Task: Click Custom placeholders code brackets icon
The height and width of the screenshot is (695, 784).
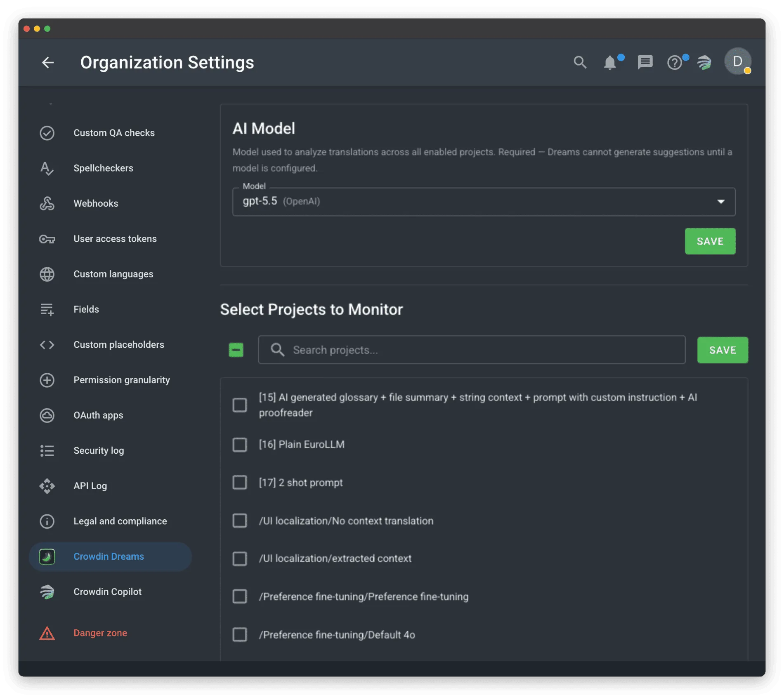Action: click(x=47, y=344)
